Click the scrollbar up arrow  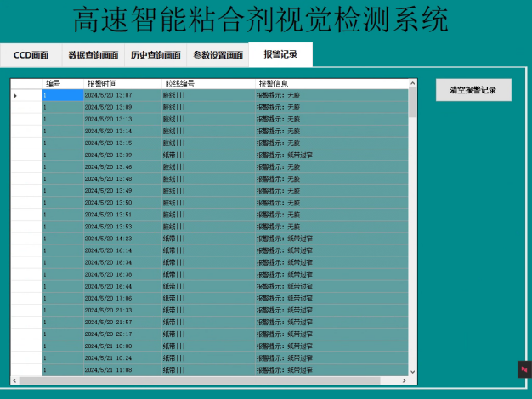[412, 83]
